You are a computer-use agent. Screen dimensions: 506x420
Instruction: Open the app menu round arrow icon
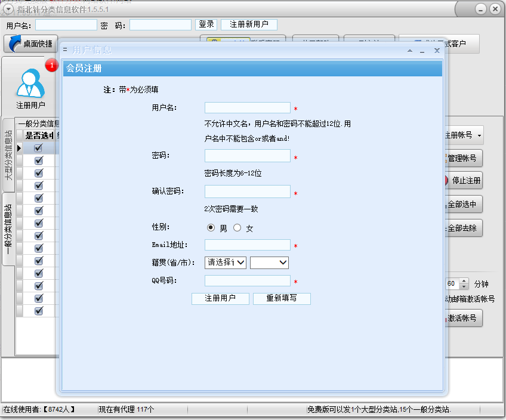(8, 10)
